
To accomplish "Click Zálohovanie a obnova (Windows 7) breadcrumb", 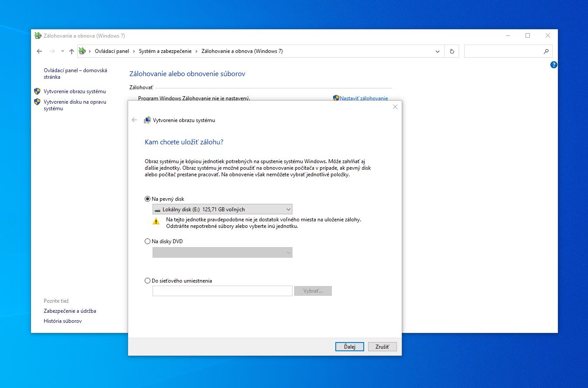I will 242,51.
